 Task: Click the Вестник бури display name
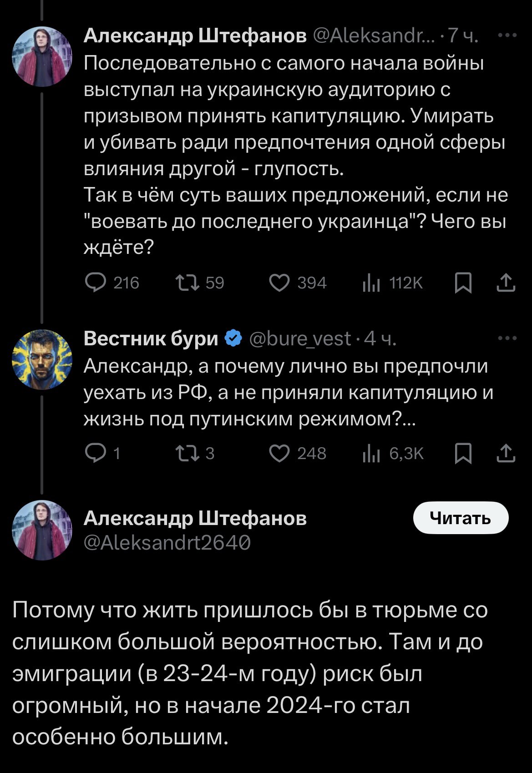[151, 339]
